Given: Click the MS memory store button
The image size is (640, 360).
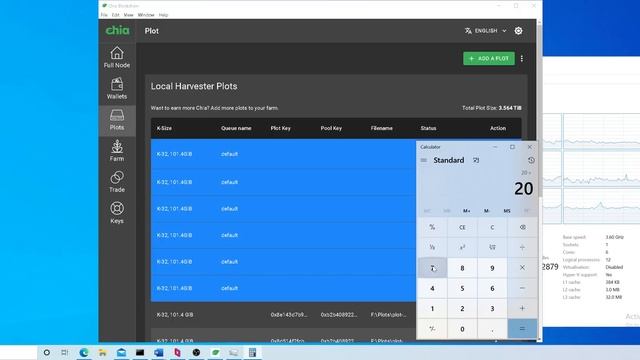Looking at the screenshot, I should [507, 211].
